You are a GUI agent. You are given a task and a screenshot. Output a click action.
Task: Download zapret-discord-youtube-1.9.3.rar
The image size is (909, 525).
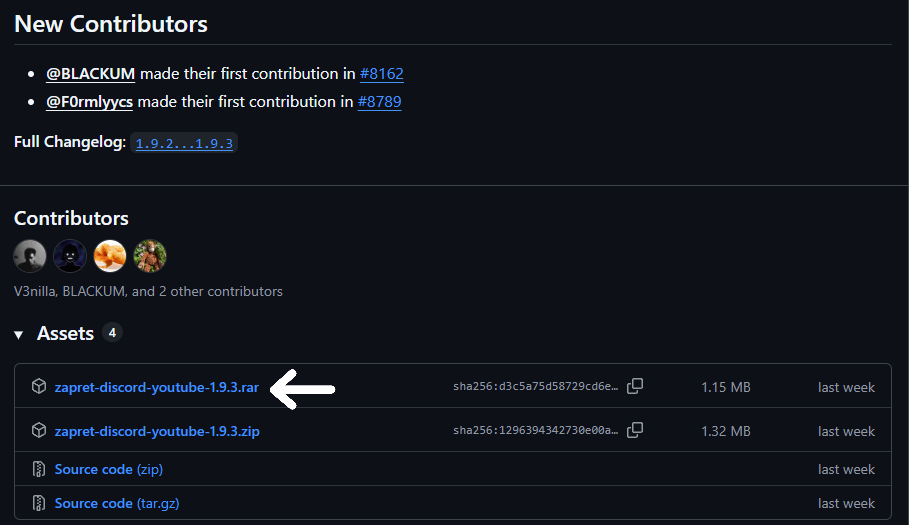click(x=157, y=387)
